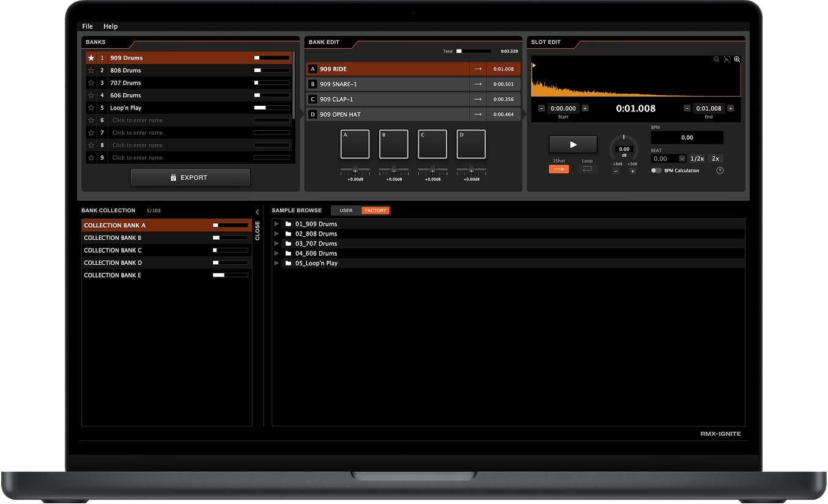Zoom out of the slot waveform
The image size is (828, 504).
pyautogui.click(x=716, y=59)
